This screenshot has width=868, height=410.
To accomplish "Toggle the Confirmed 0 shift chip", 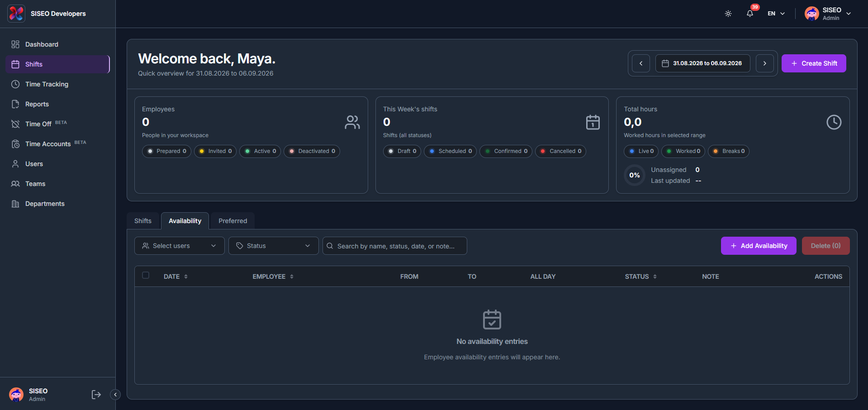I will pos(506,151).
